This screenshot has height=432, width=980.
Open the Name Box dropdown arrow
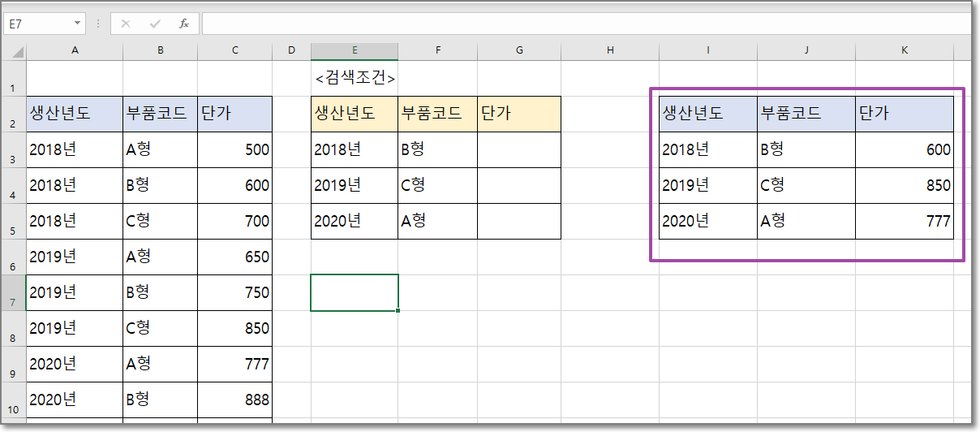click(78, 24)
